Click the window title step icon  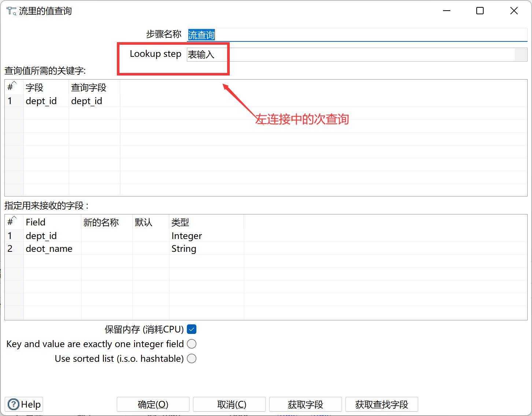[x=11, y=11]
